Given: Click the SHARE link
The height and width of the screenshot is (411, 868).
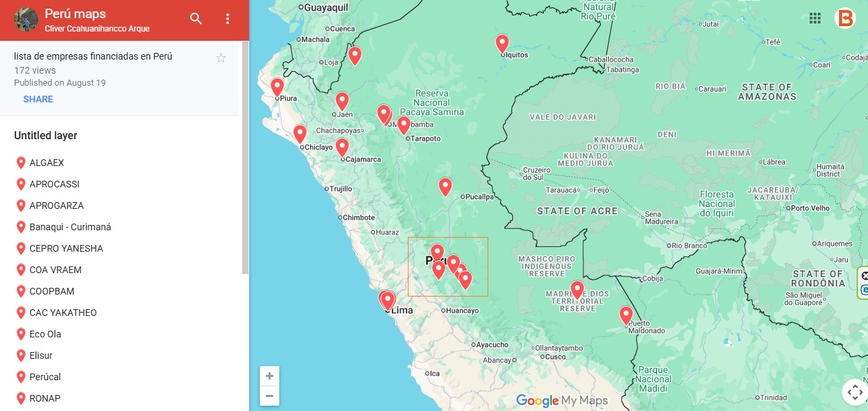Looking at the screenshot, I should click(38, 99).
